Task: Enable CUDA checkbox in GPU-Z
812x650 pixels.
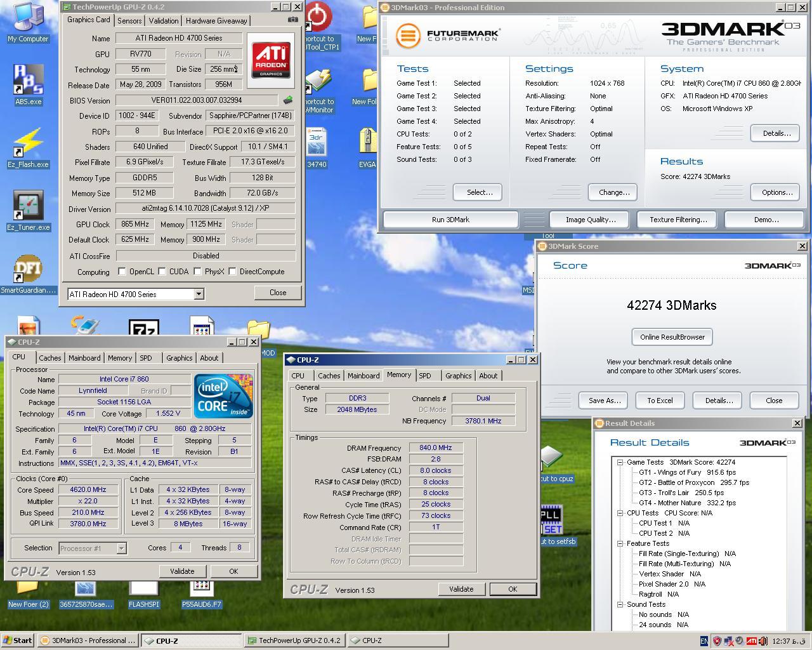Action: (162, 272)
